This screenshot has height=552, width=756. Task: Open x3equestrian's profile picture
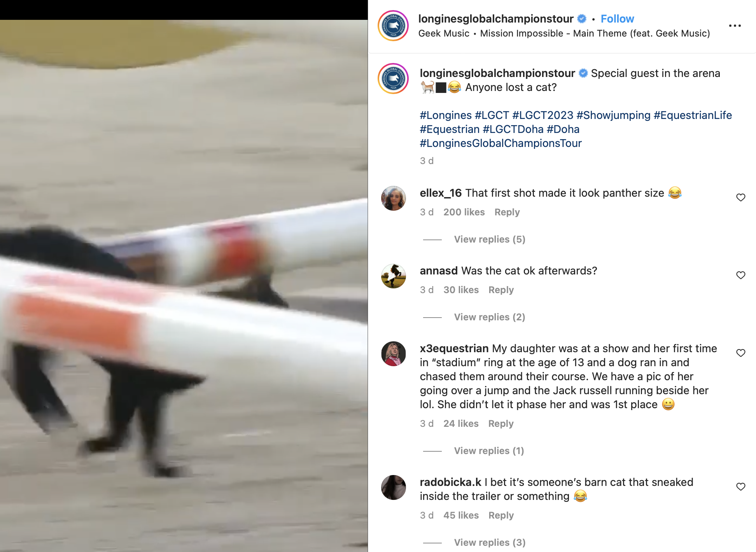click(x=393, y=354)
